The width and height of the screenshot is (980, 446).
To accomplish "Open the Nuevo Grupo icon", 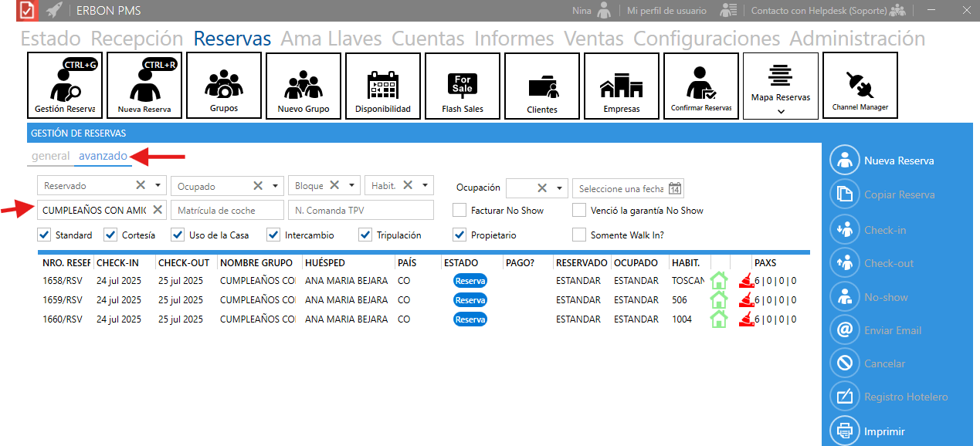I will 303,86.
